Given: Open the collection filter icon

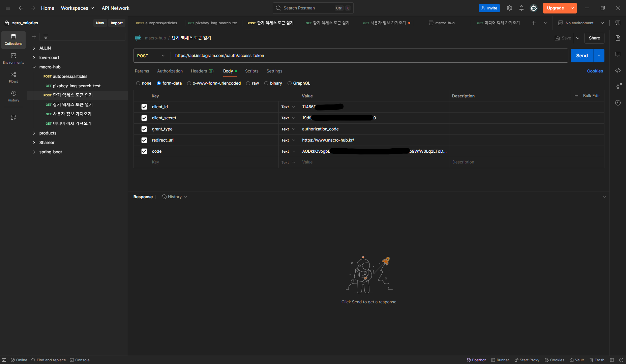Looking at the screenshot, I should pos(46,37).
